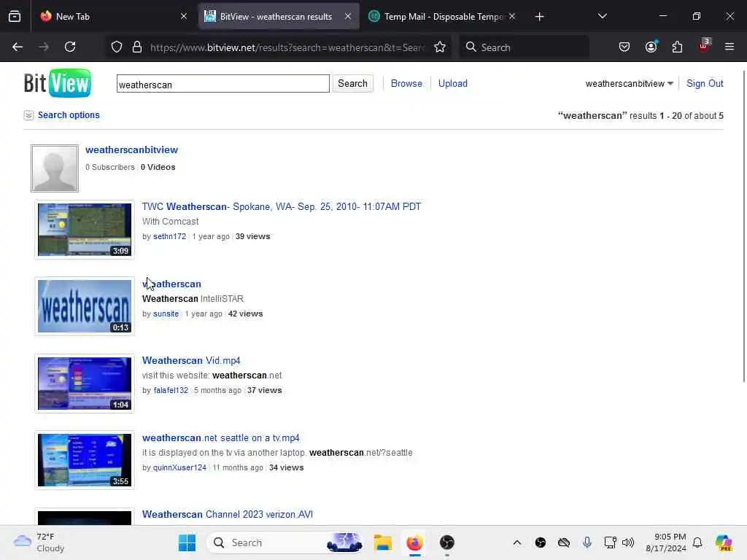Open the extensions puzzle icon
747x560 pixels.
click(x=677, y=47)
